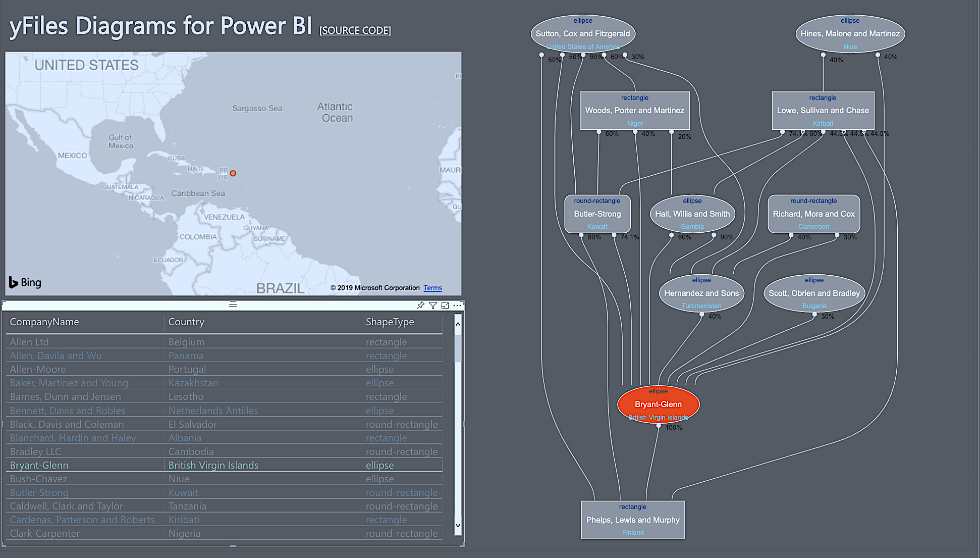Select the Butler-Strong table row
The height and width of the screenshot is (558, 980).
click(39, 492)
